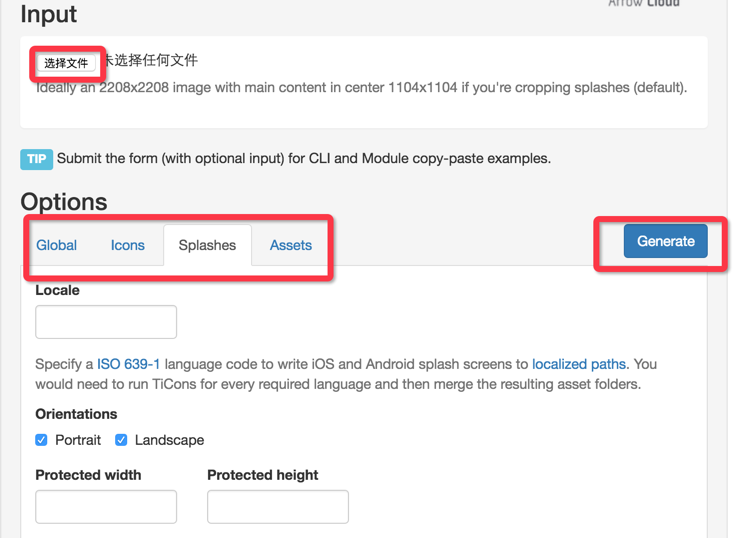
Task: Click the Orientations section label
Action: click(x=76, y=414)
